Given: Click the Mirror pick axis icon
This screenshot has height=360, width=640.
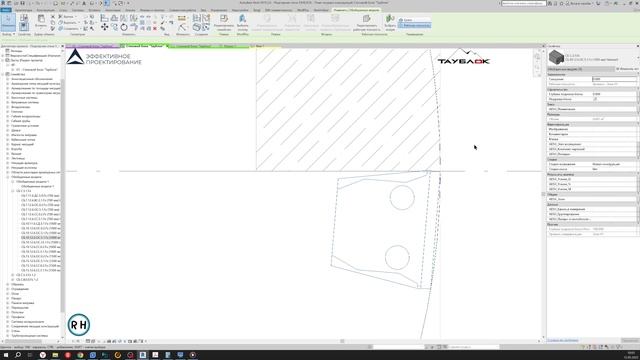Looking at the screenshot, I should 124,18.
